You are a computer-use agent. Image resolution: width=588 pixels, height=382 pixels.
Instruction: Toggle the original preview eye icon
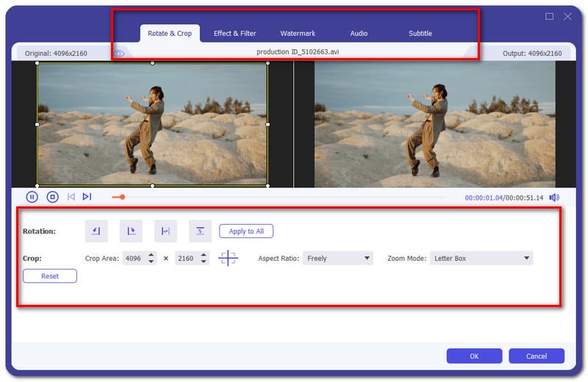pyautogui.click(x=119, y=53)
